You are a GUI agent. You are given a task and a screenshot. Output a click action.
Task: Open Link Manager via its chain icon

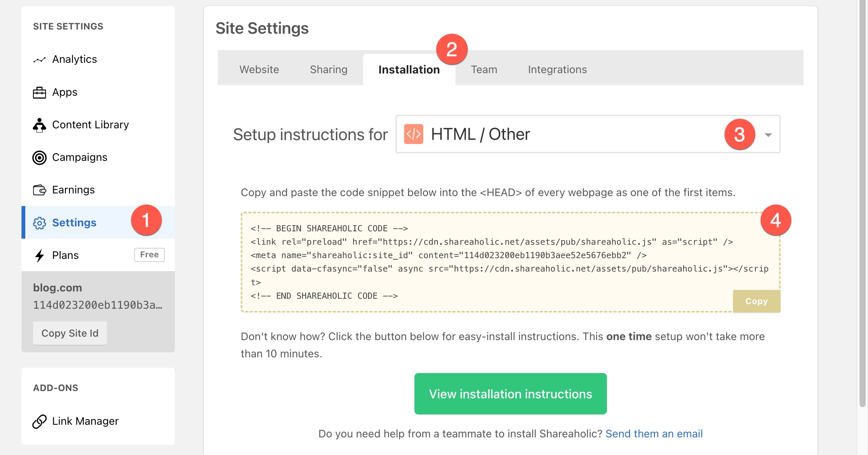(x=39, y=421)
